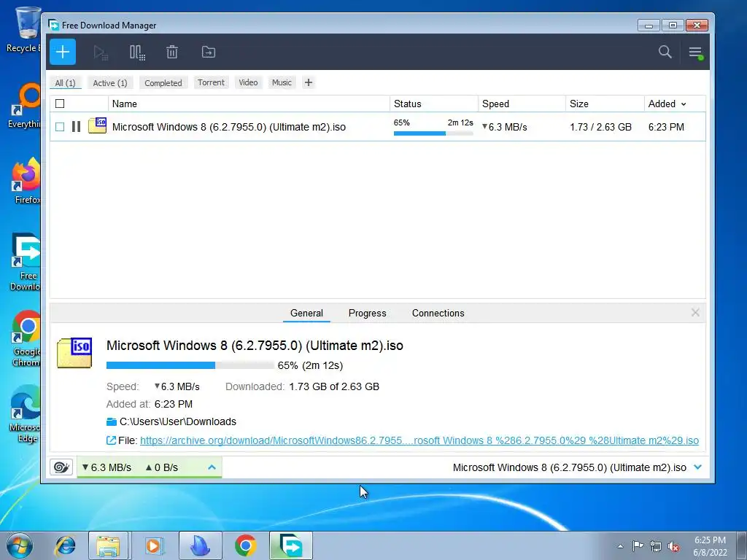Click the blue plus add download button
The height and width of the screenshot is (560, 747).
coord(63,52)
